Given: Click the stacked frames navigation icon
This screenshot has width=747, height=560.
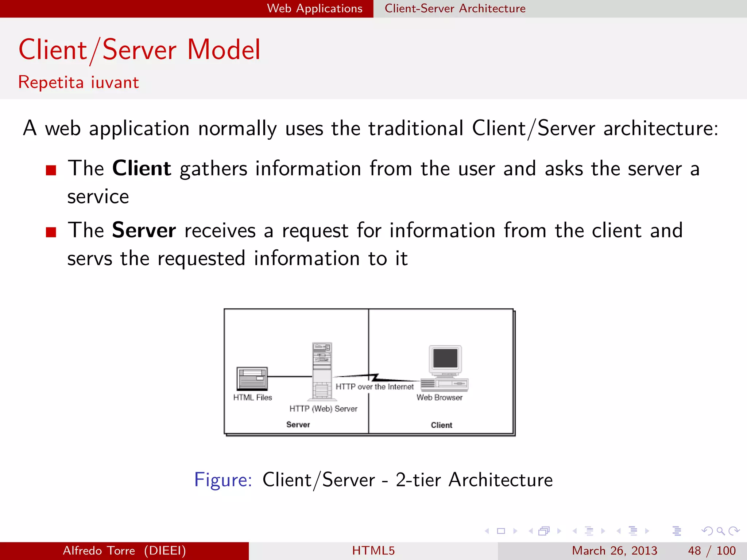Looking at the screenshot, I should coord(544,531).
